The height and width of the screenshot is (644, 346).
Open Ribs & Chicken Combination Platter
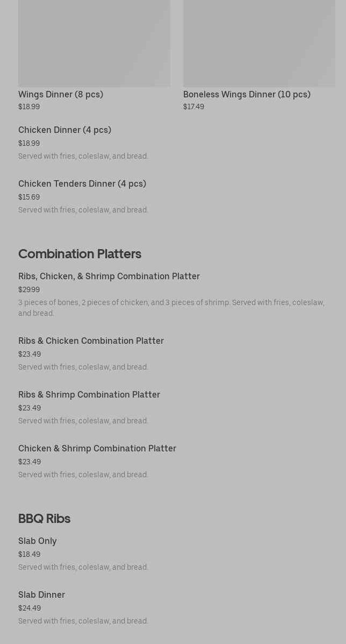point(91,341)
